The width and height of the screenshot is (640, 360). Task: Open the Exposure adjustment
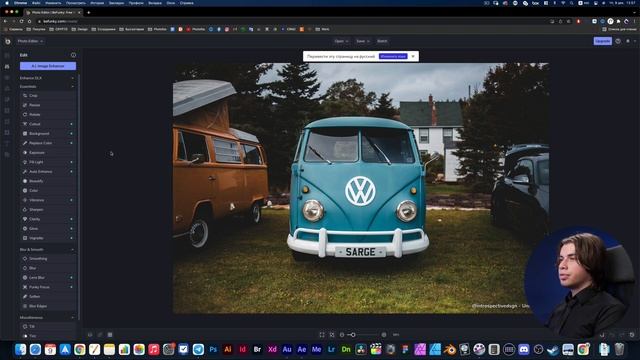click(x=48, y=153)
